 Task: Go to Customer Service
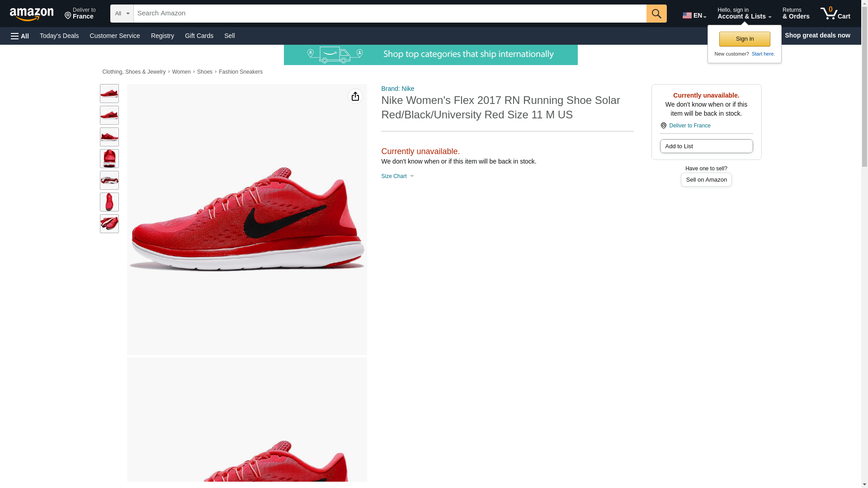point(115,36)
